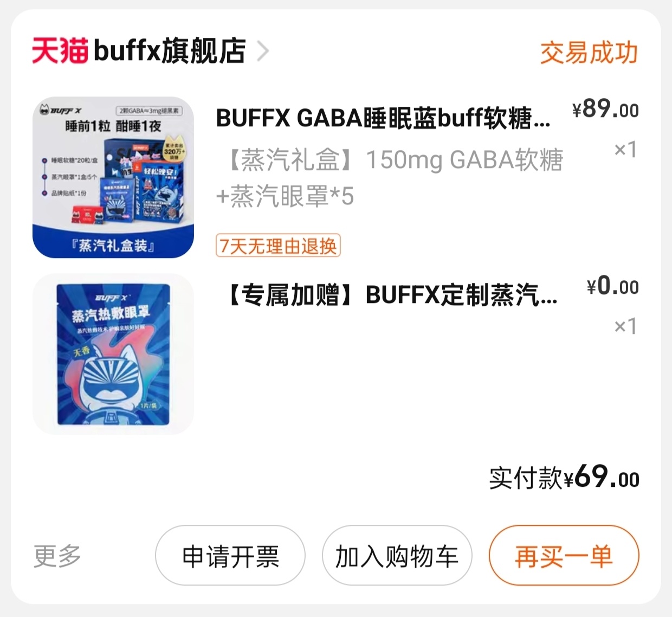Screen dimensions: 672x617
Task: Open the steam eye mask product thumbnail
Action: [x=113, y=354]
